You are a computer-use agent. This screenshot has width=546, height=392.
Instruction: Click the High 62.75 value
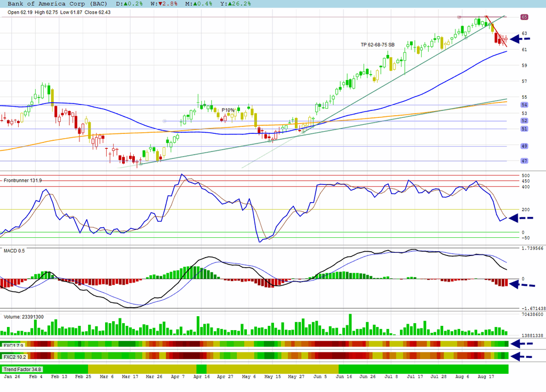click(x=46, y=12)
